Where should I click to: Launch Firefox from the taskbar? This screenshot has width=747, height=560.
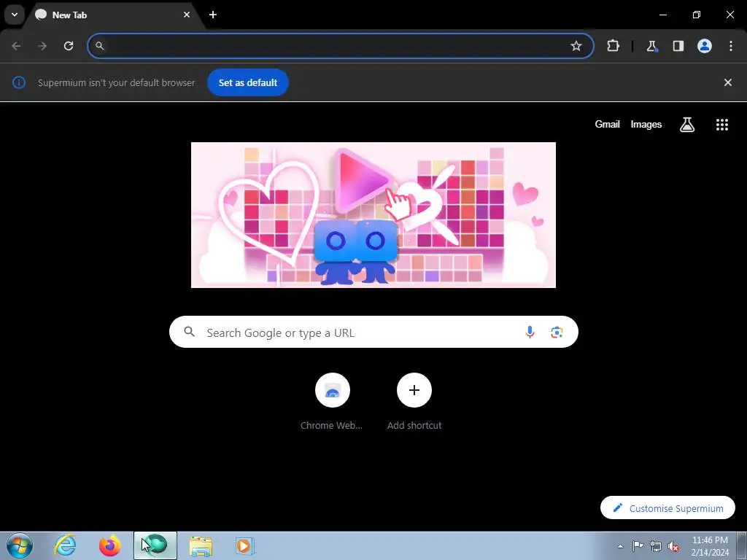[x=109, y=545]
